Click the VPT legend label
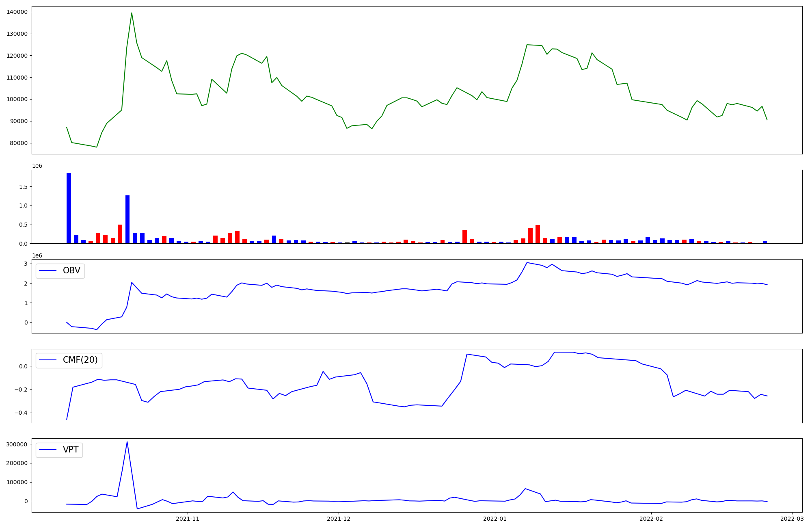The image size is (812, 528). tap(71, 450)
